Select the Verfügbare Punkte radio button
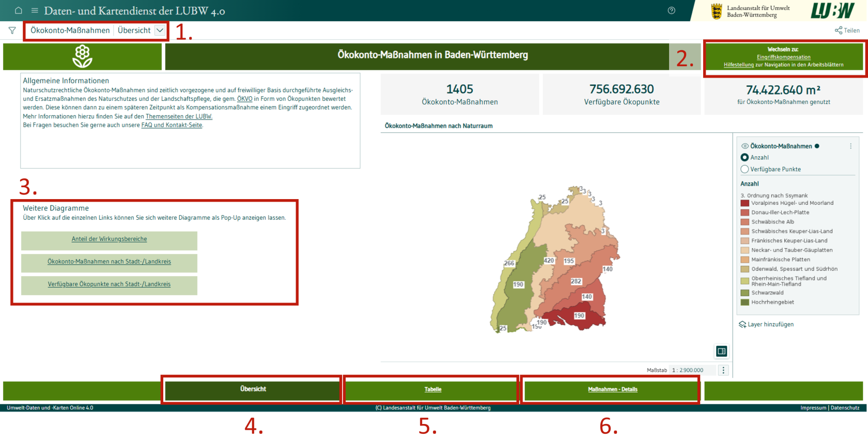868x439 pixels. tap(745, 169)
